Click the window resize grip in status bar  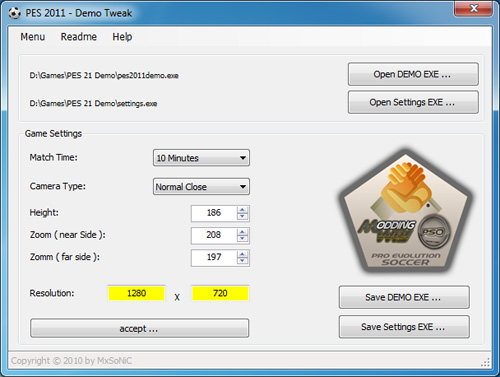(486, 362)
